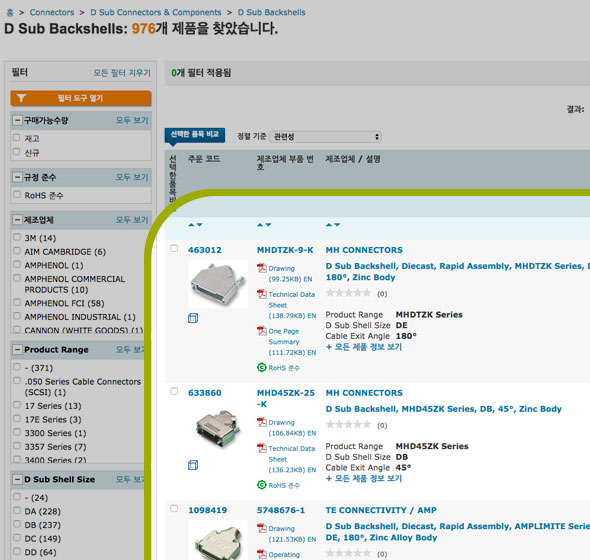590x560 pixels.
Task: Open the 정렬 기준 sort dropdown
Action: pos(325,137)
